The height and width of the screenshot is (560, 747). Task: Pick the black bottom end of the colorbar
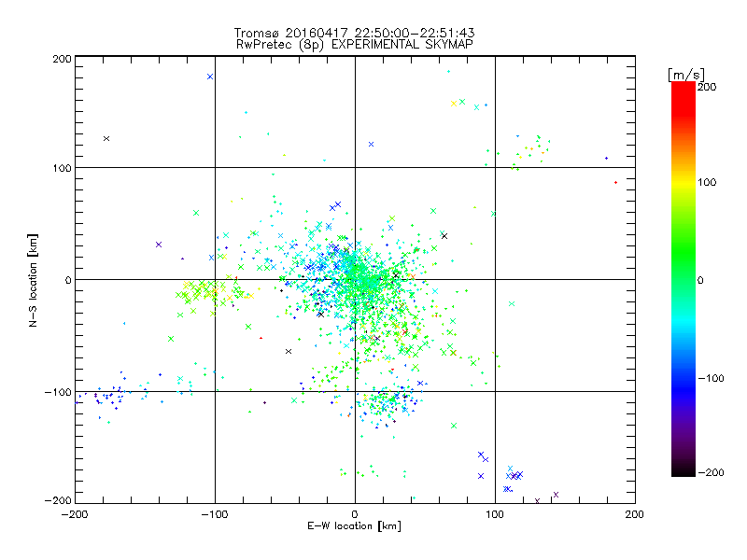(684, 471)
